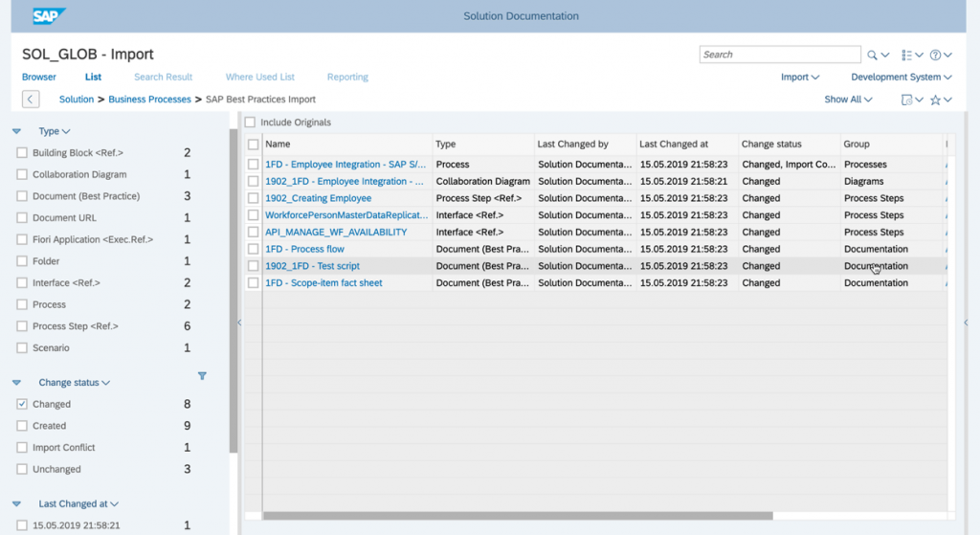Open the document history icon beside Show All
The width and height of the screenshot is (980, 535).
click(907, 100)
